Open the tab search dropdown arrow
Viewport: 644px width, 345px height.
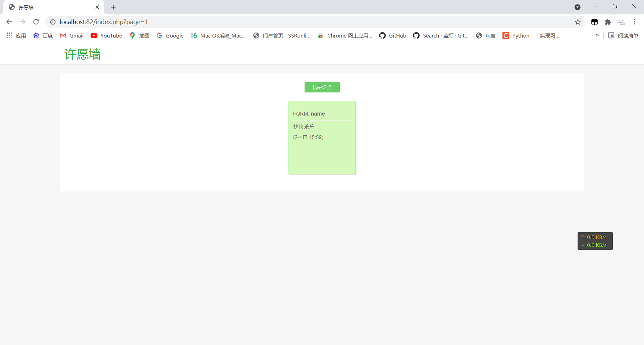577,7
